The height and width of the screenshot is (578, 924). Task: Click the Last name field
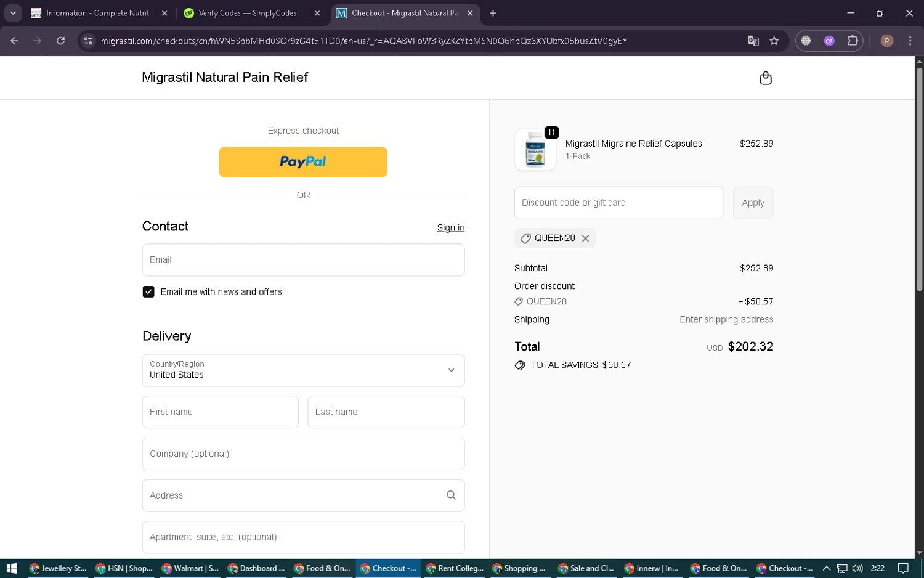[x=386, y=412]
